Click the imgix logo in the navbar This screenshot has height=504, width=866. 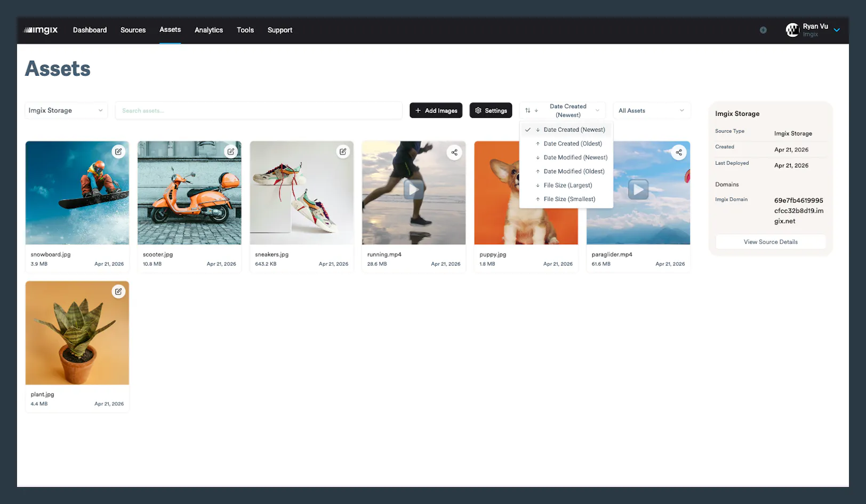(41, 30)
